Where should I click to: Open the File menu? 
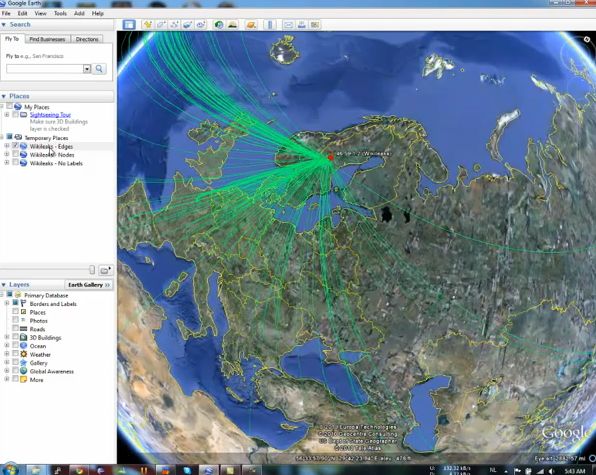(6, 13)
